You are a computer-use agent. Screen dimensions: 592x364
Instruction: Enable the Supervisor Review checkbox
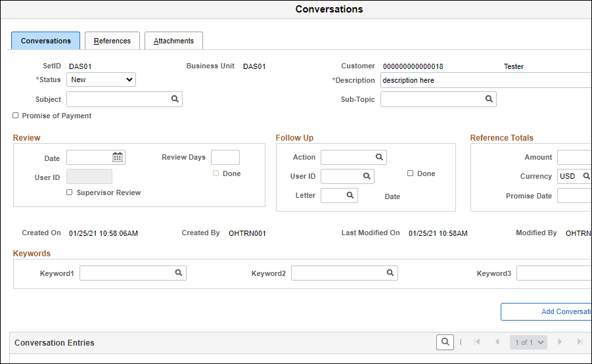tap(70, 193)
